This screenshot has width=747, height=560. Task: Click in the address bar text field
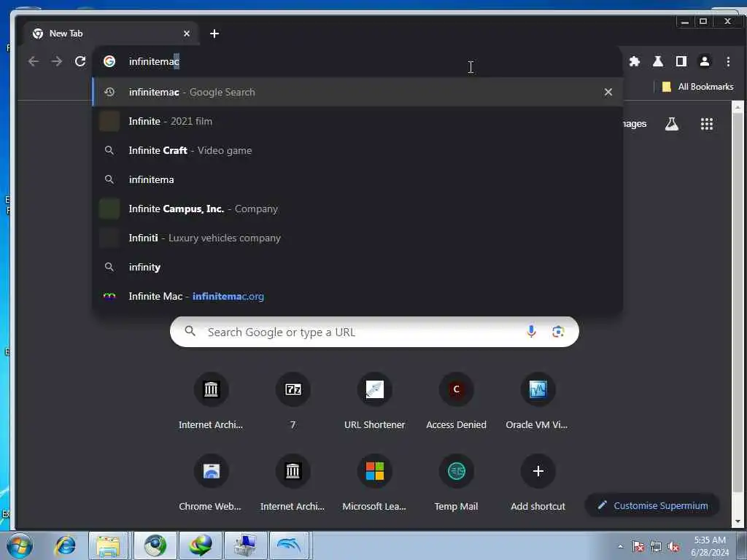point(357,61)
